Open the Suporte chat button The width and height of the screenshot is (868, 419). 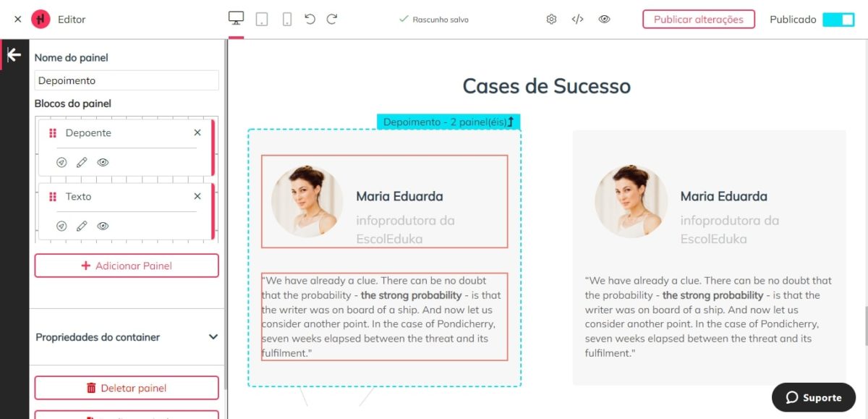(x=814, y=397)
